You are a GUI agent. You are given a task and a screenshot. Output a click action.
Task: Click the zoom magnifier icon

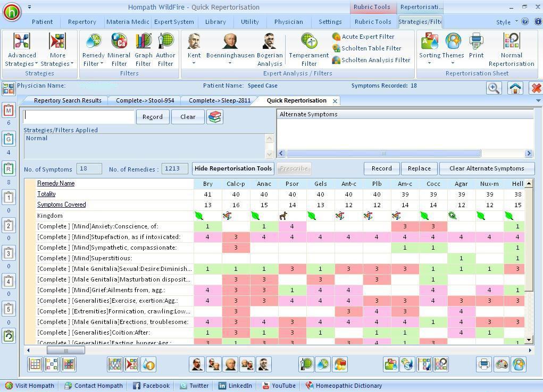494,88
